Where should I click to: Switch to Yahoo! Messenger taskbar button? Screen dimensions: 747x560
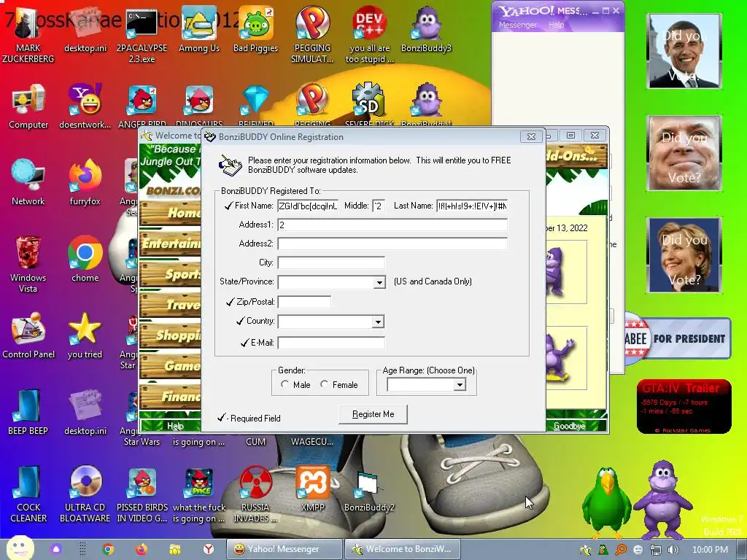click(x=284, y=549)
